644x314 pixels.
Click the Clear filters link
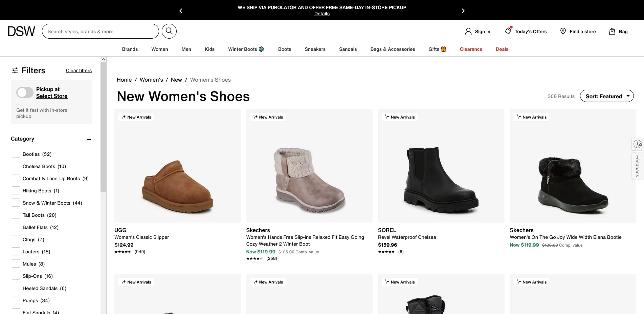coord(79,70)
